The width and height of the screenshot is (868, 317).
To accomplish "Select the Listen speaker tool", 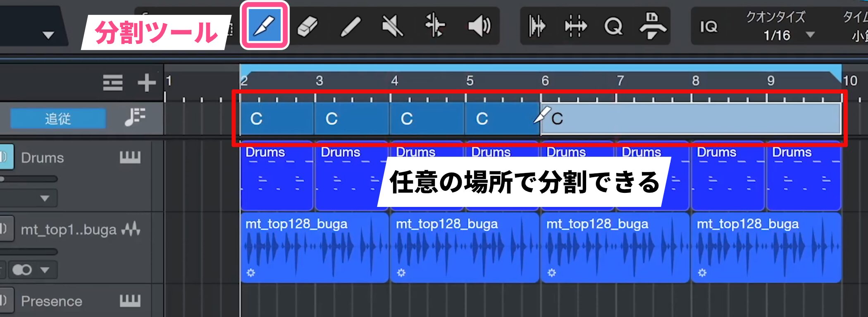I will coord(479,26).
